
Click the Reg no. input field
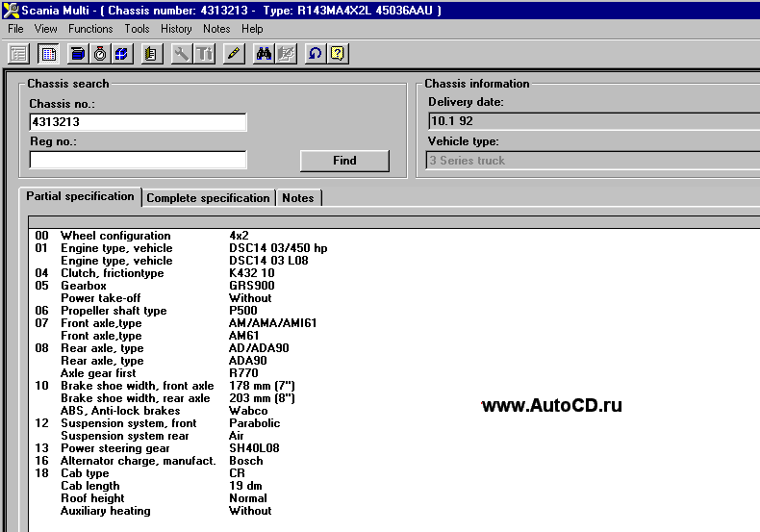tap(139, 160)
